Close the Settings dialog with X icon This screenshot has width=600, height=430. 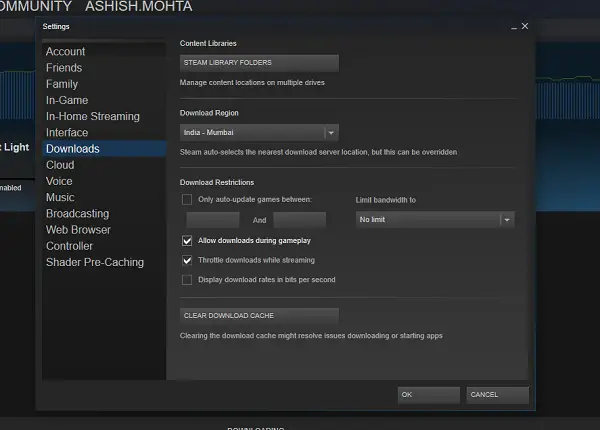click(x=525, y=26)
